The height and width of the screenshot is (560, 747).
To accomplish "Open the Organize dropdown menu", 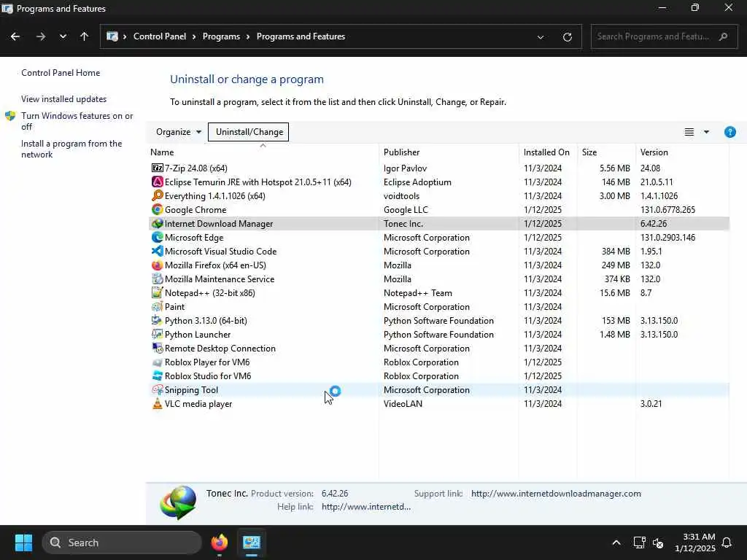I will 179,132.
